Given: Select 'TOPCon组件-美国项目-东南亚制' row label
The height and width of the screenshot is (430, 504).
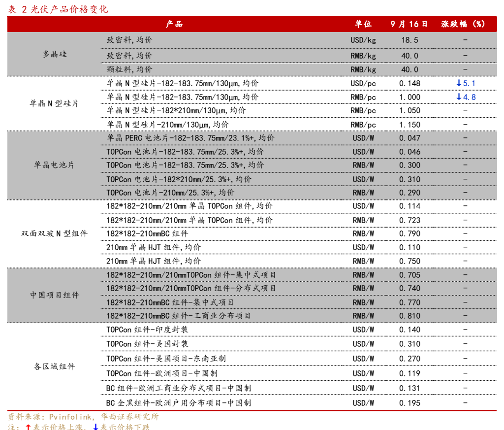Looking at the screenshot, I should click(166, 359).
